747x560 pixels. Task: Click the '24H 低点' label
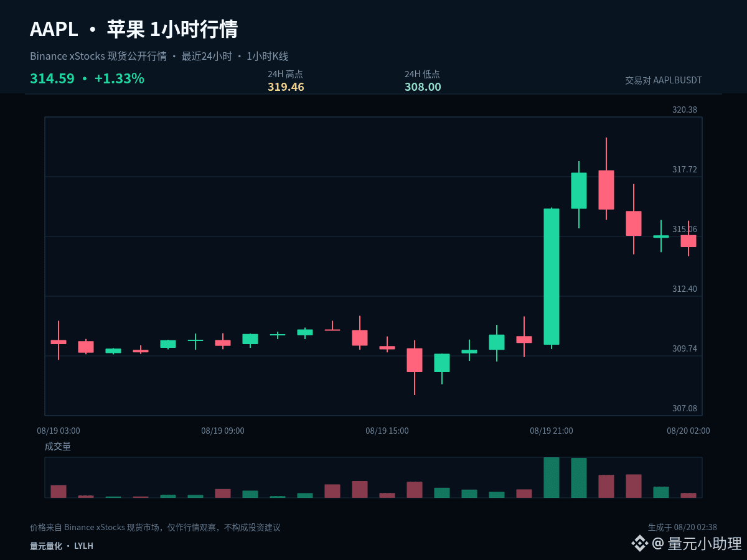pos(422,74)
